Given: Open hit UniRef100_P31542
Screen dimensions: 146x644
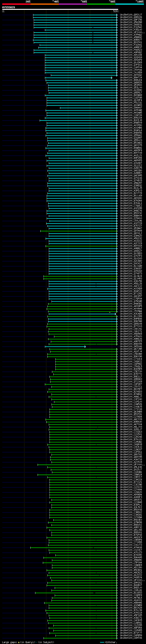Looking at the screenshot, I should point(131,27).
